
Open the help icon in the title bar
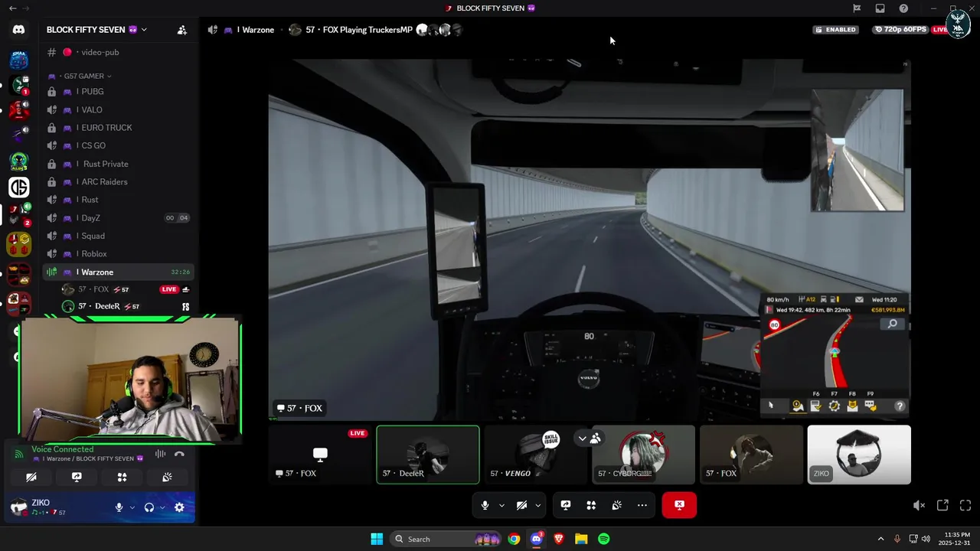pyautogui.click(x=903, y=8)
